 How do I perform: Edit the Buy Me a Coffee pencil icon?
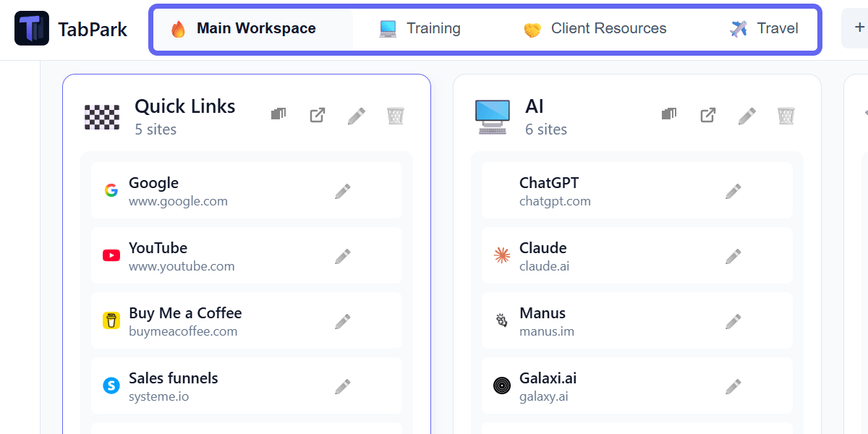pos(343,321)
